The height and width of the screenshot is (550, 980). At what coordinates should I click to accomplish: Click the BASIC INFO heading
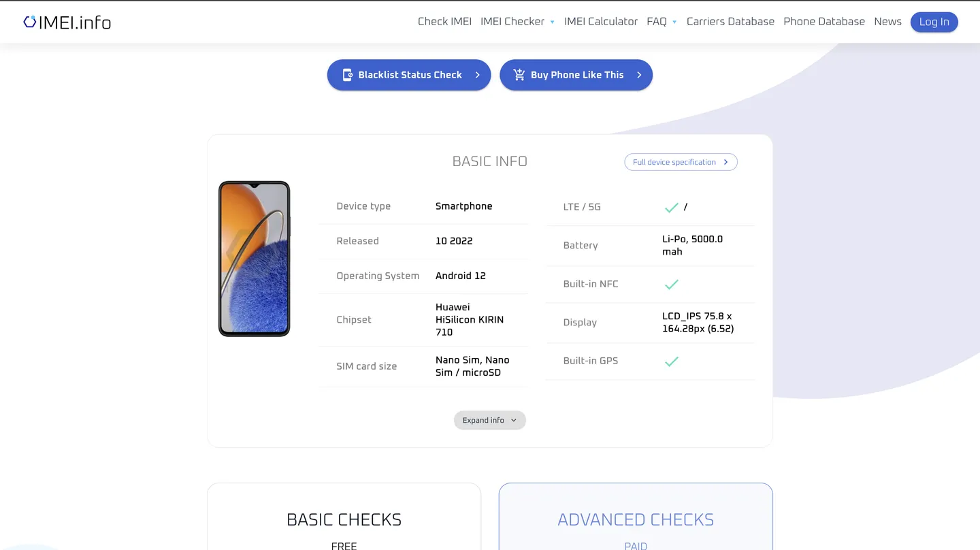(490, 161)
